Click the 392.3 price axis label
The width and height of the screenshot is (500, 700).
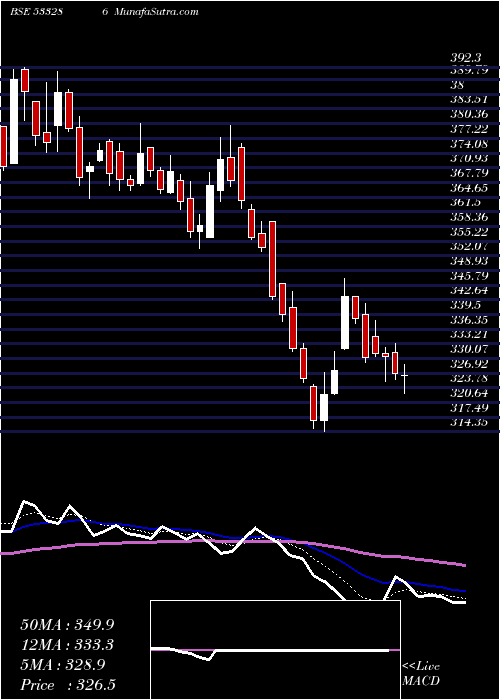click(x=465, y=58)
